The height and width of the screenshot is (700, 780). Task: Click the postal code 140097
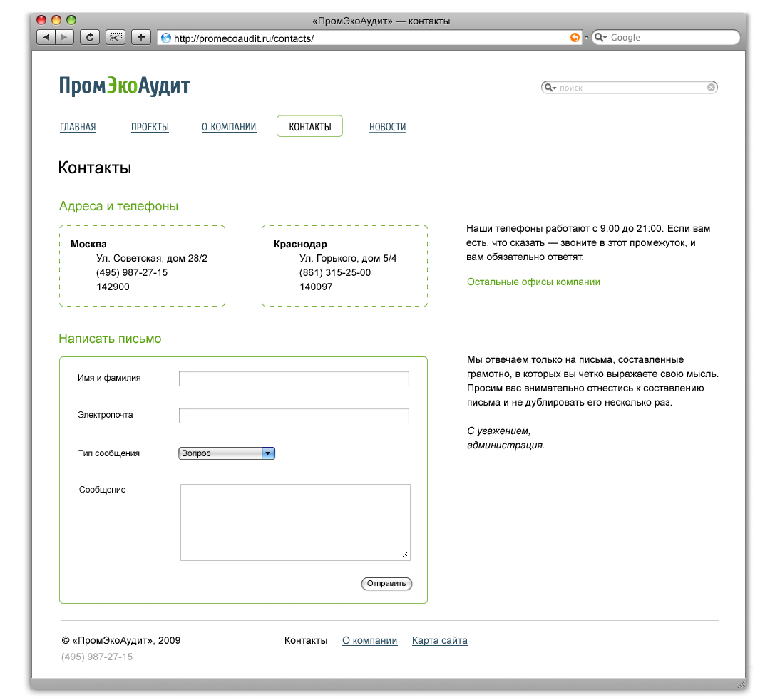tap(316, 287)
